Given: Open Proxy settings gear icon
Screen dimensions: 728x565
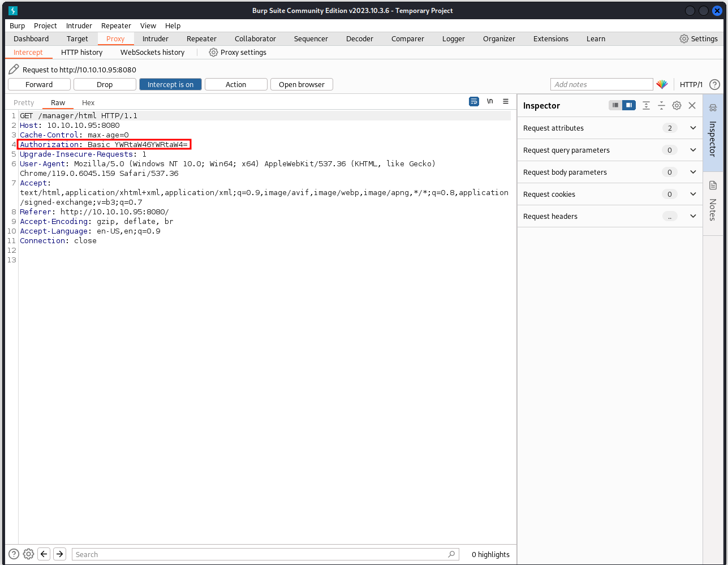Looking at the screenshot, I should pos(213,52).
